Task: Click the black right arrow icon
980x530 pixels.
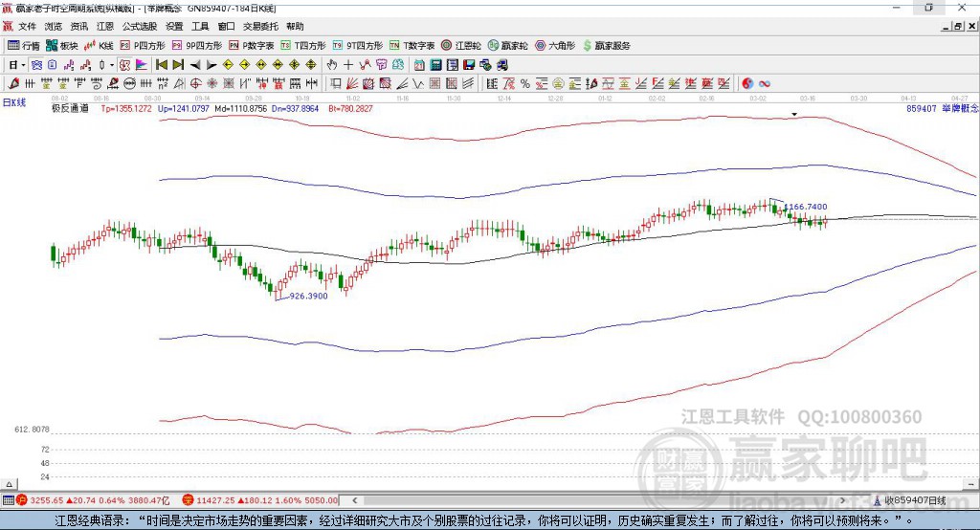Action: click(x=212, y=65)
